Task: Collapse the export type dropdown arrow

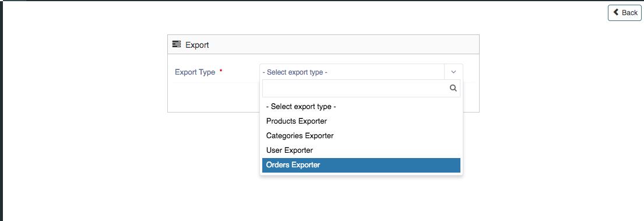Action: point(453,72)
